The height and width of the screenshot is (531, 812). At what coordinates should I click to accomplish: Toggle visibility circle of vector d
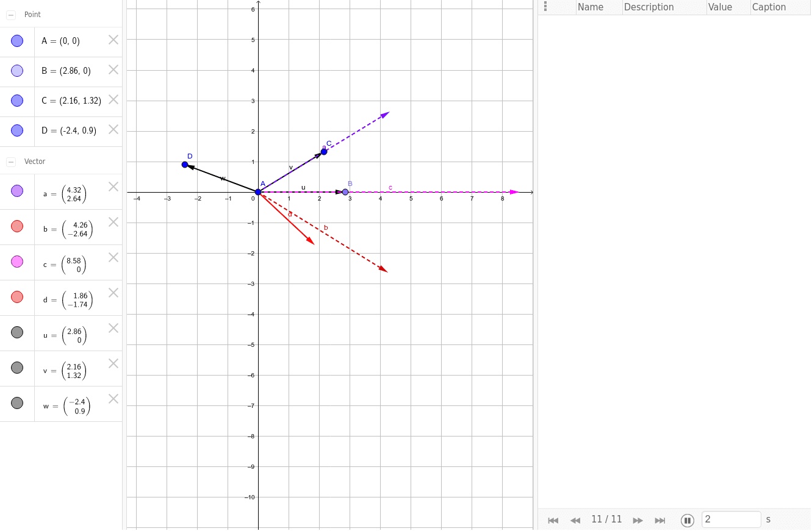tap(17, 297)
